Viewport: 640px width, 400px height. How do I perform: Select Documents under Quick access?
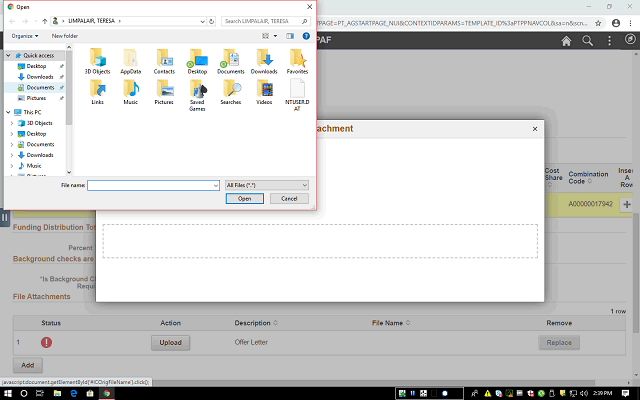coord(40,87)
